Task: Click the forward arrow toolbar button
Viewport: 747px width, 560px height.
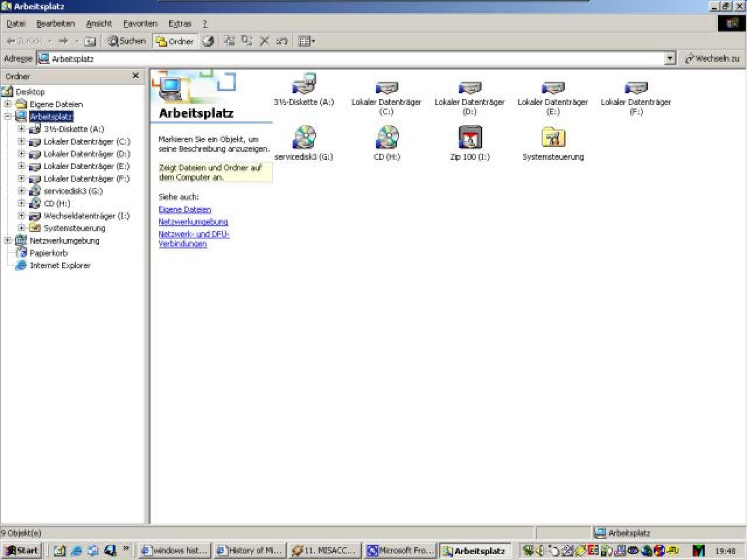Action: click(64, 41)
